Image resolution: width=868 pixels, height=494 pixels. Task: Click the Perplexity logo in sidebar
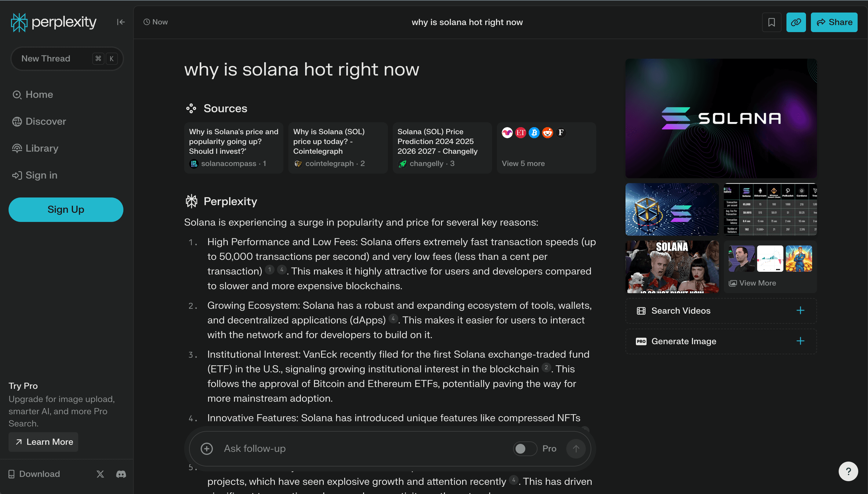point(54,22)
